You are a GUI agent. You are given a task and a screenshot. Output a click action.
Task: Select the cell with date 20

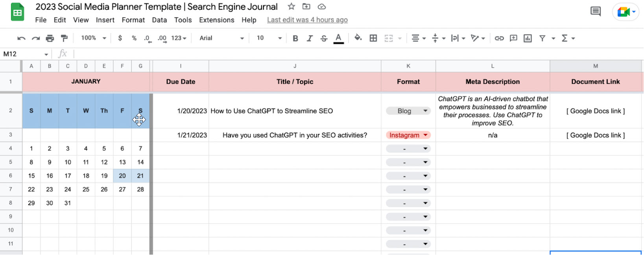122,176
